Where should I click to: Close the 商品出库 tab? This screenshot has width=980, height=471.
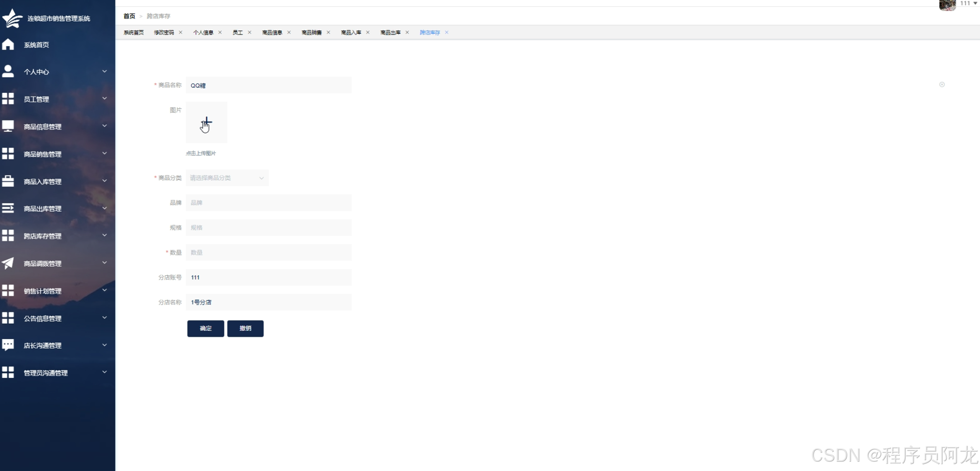pyautogui.click(x=407, y=33)
